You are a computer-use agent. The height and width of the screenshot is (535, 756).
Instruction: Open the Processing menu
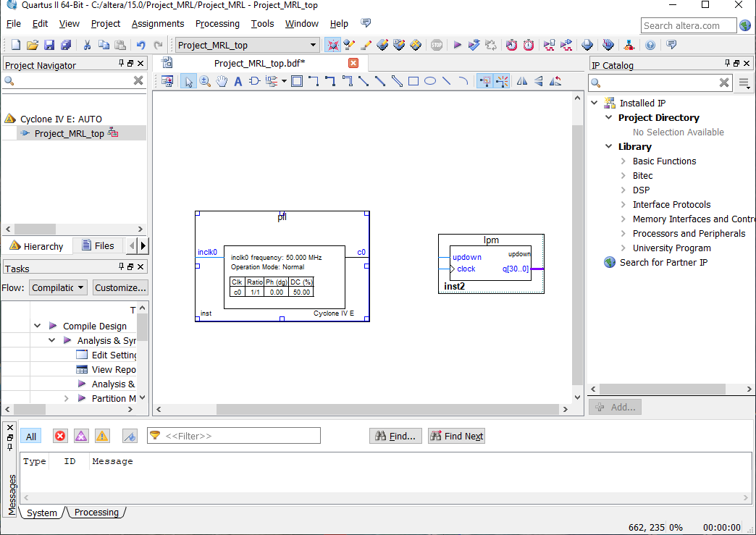click(x=217, y=24)
